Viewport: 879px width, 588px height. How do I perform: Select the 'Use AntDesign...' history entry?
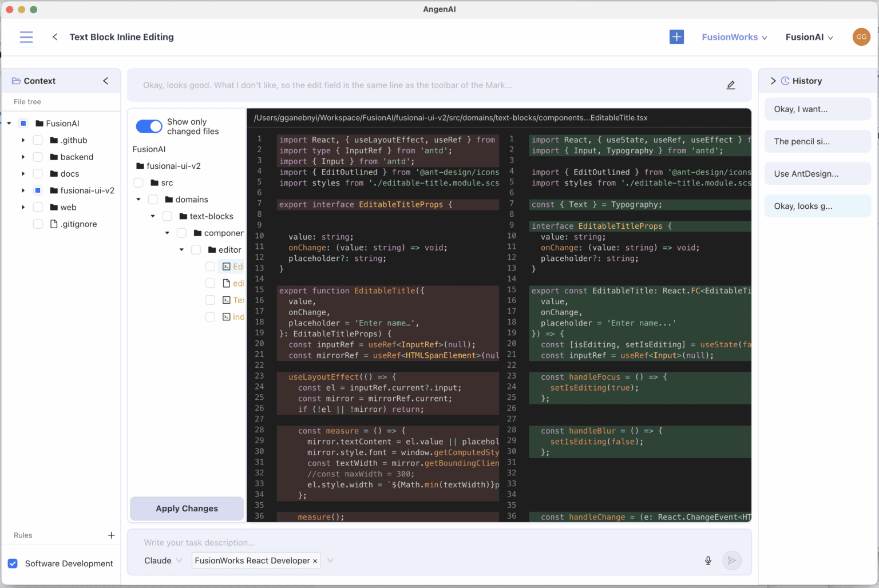tap(817, 173)
